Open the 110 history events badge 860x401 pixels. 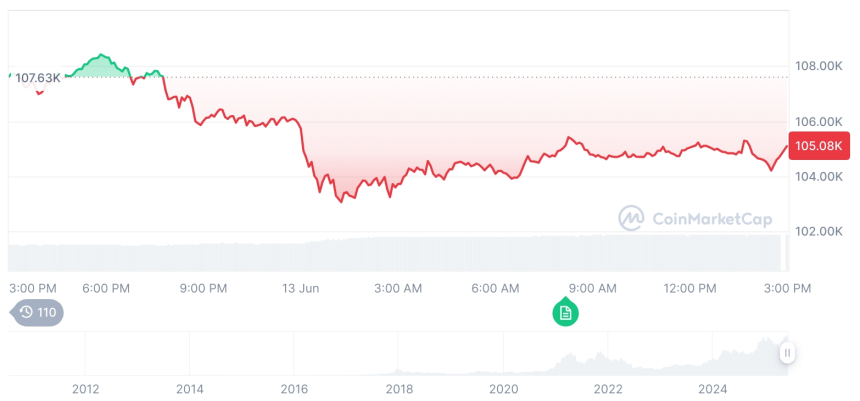pyautogui.click(x=38, y=312)
